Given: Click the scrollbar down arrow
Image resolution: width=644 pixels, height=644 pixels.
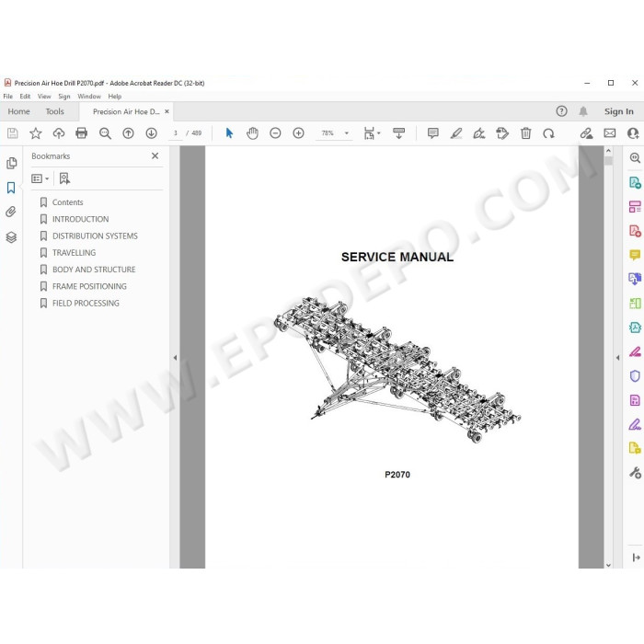Looking at the screenshot, I should (608, 565).
